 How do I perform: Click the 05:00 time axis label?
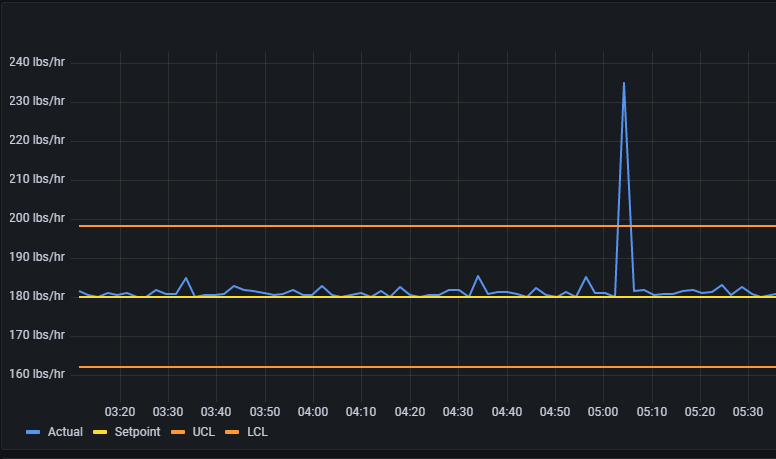click(x=603, y=412)
